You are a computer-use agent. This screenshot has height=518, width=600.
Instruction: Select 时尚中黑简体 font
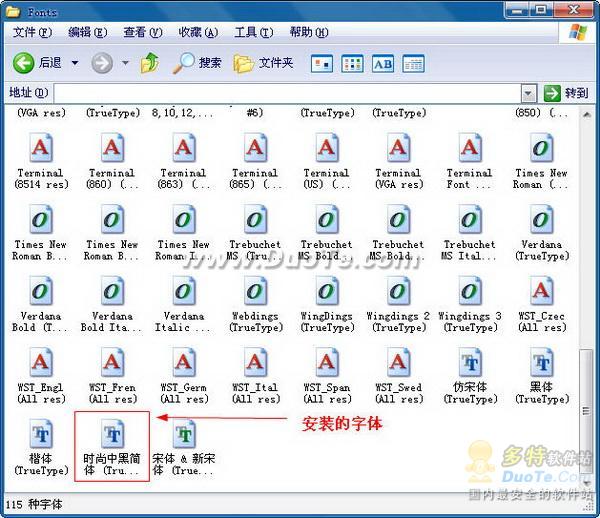click(112, 448)
